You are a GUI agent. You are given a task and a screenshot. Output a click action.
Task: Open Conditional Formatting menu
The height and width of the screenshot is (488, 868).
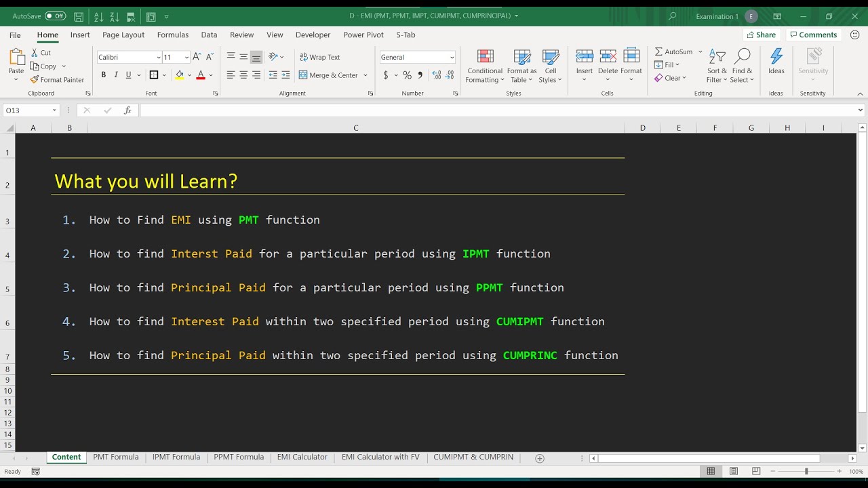click(x=485, y=66)
